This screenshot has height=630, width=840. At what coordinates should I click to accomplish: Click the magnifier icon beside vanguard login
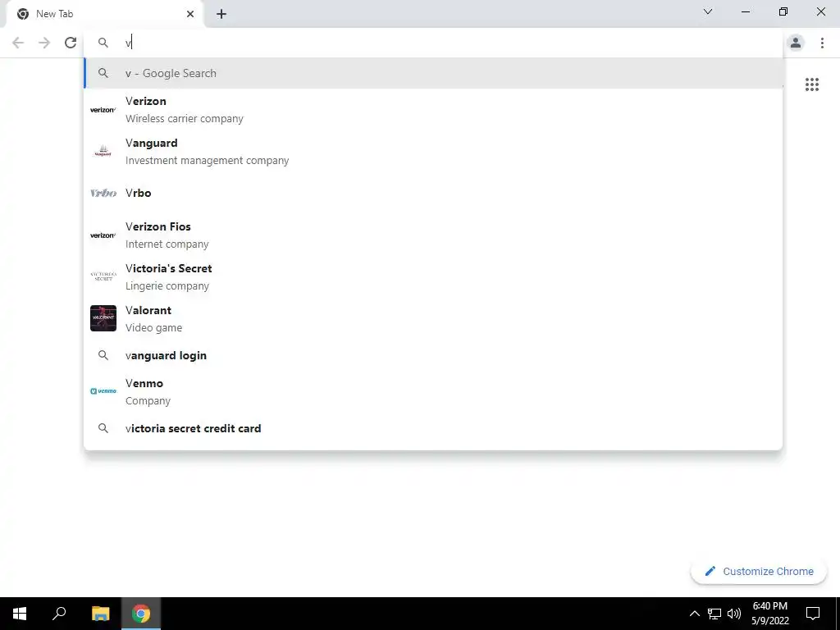(103, 356)
